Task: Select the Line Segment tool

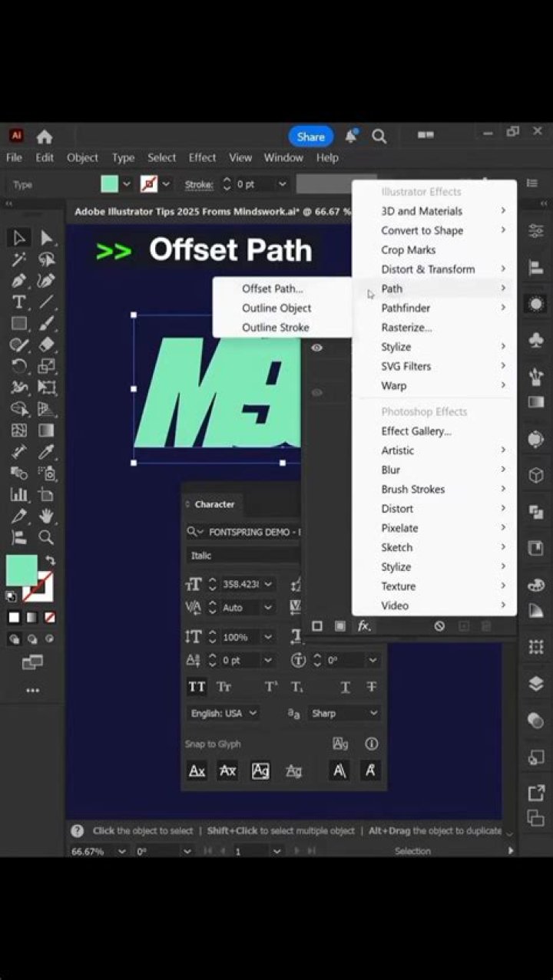Action: (47, 302)
